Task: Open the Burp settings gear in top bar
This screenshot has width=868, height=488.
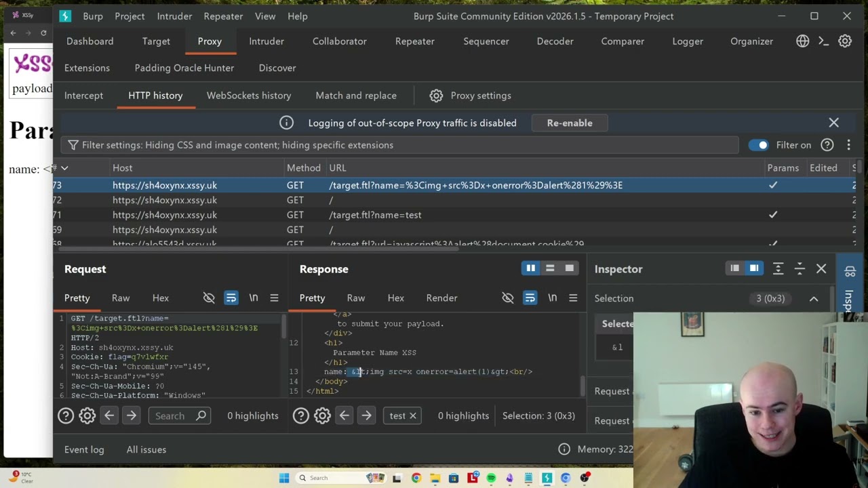Action: pos(845,41)
